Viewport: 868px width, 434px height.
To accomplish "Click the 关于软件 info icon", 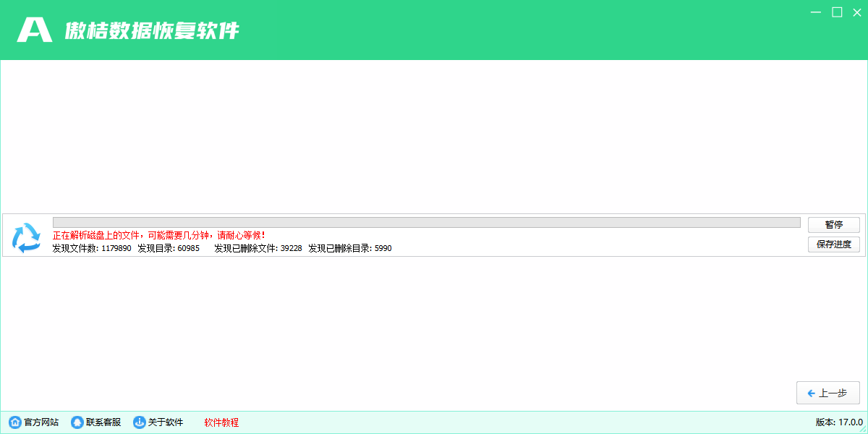I will (139, 422).
